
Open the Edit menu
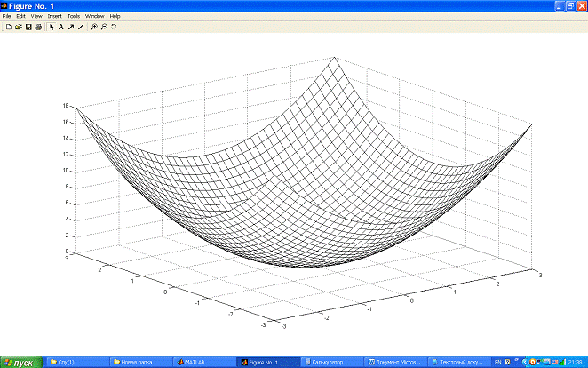(20, 16)
